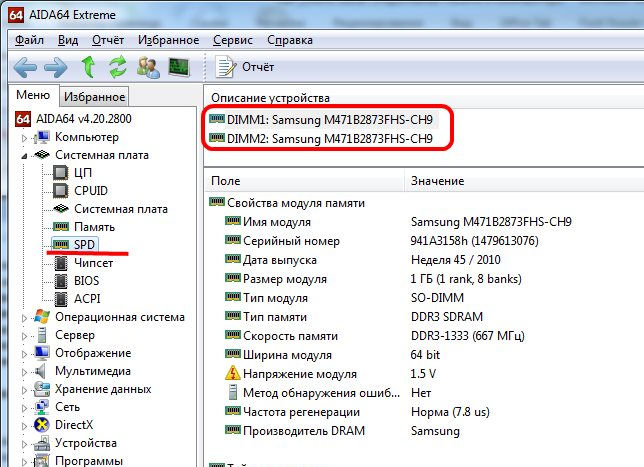The width and height of the screenshot is (644, 467).
Task: Open the users management toolbar icon
Action: (x=148, y=68)
